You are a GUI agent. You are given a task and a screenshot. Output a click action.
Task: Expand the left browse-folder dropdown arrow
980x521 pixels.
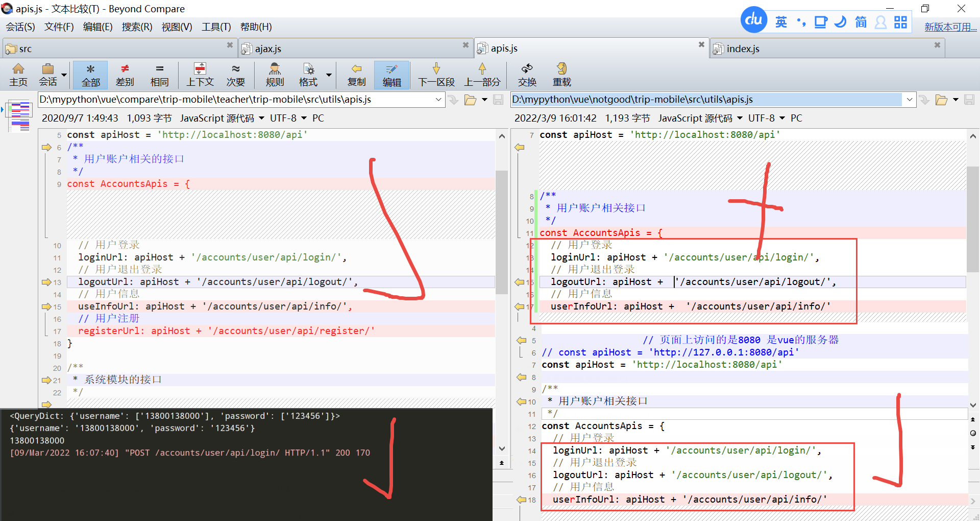(x=484, y=100)
